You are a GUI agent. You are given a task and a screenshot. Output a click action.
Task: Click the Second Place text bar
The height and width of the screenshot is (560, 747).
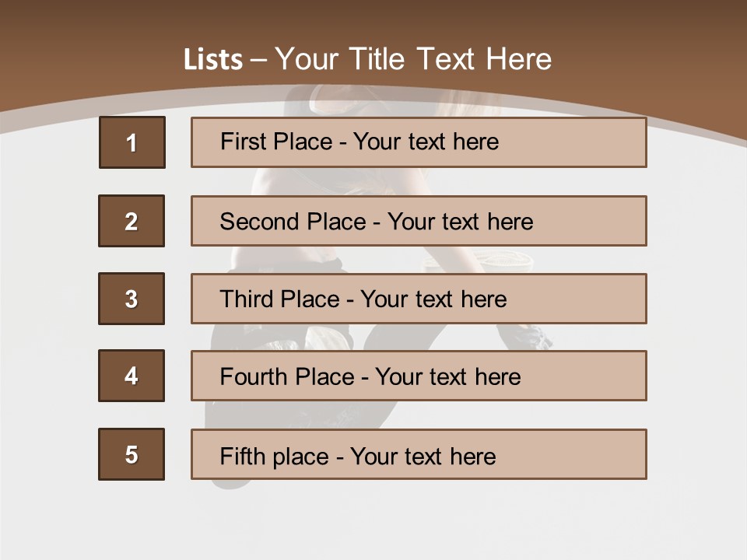(x=419, y=221)
